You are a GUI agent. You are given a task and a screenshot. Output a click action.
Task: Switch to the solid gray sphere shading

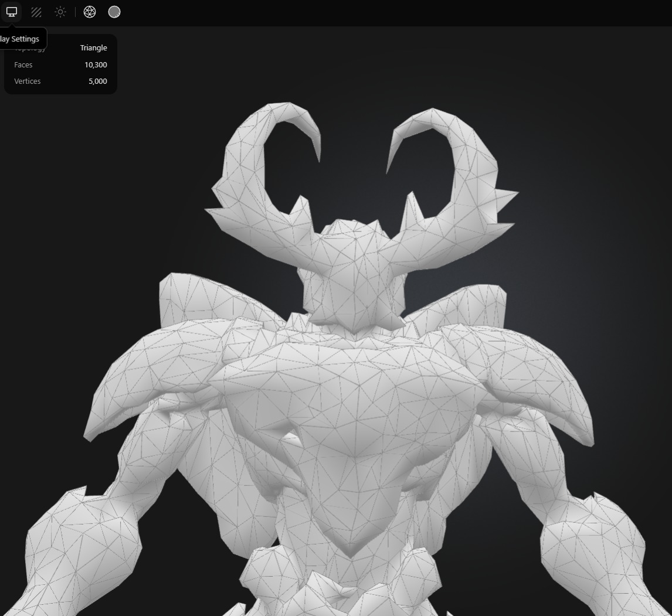point(114,12)
